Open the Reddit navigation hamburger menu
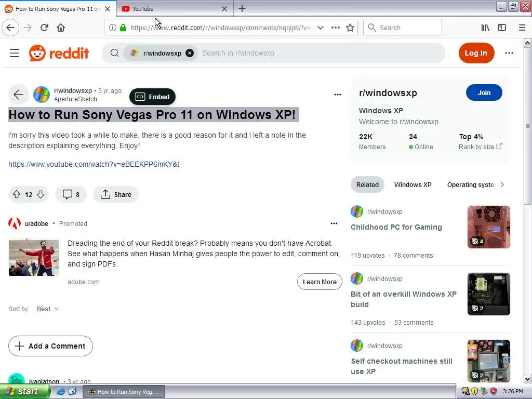Screen dimensions: 532x399 coord(15,53)
